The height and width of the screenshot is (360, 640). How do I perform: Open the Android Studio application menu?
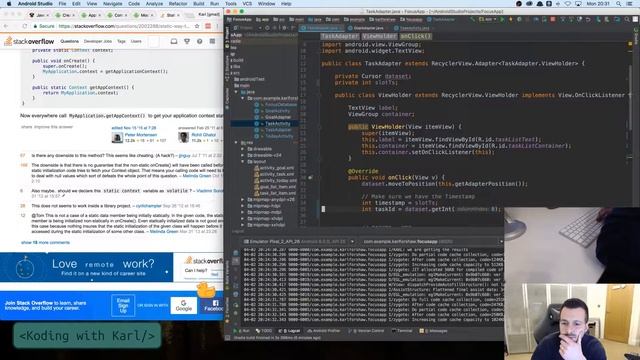[35, 4]
